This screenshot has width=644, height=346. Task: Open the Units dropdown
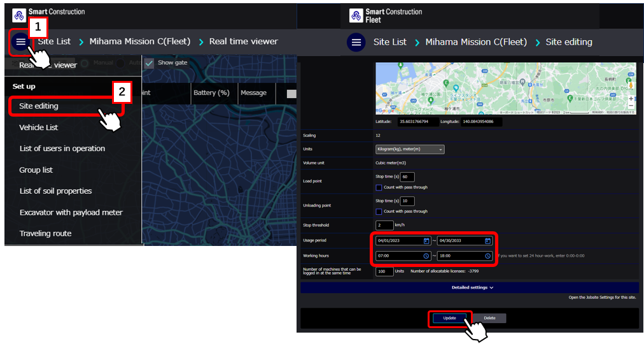pos(410,149)
